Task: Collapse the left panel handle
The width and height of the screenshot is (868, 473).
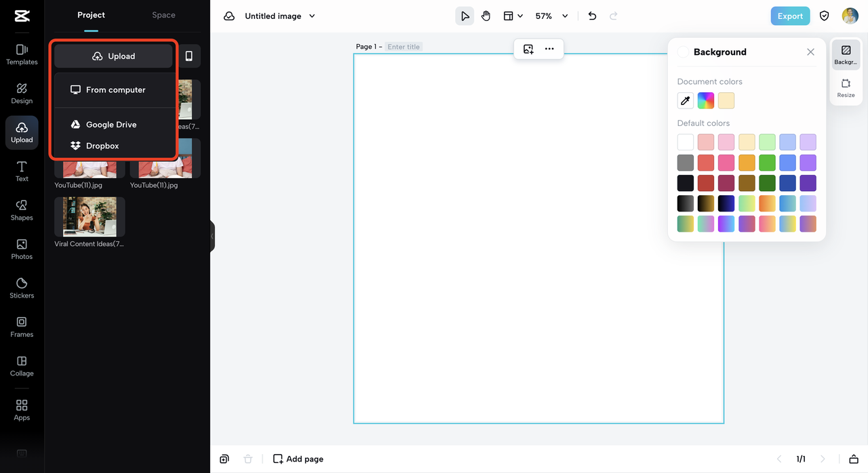Action: [212, 236]
